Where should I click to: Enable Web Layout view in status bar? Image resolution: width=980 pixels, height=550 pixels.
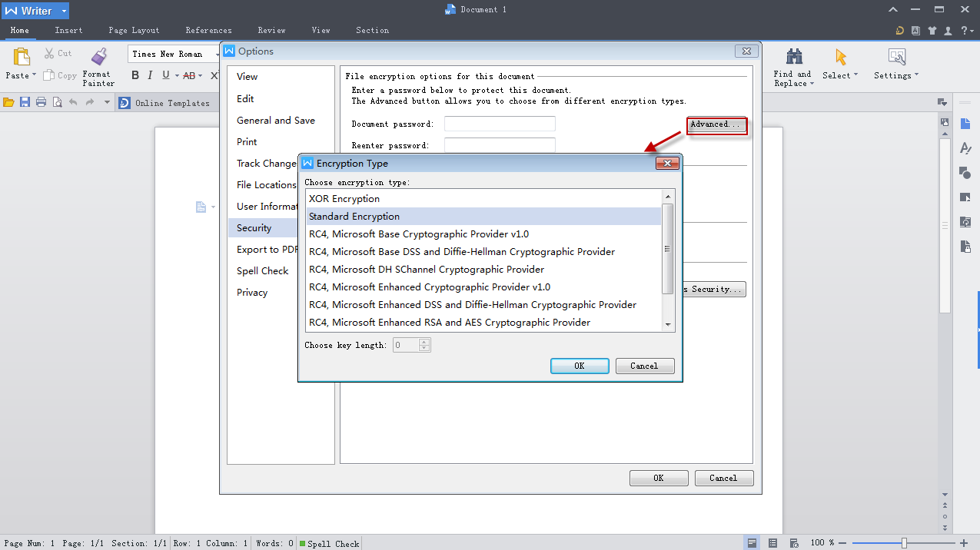coord(794,543)
